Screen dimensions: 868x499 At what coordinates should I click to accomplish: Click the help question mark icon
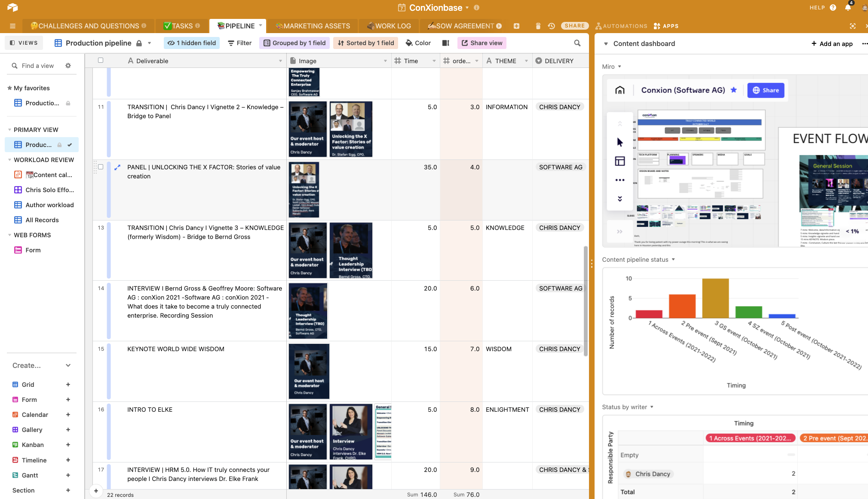pyautogui.click(x=833, y=7)
